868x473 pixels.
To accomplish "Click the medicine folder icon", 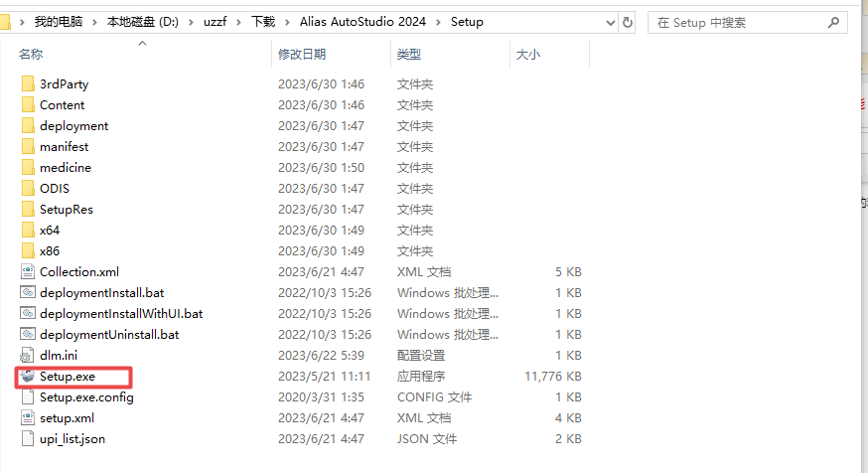I will coord(27,168).
